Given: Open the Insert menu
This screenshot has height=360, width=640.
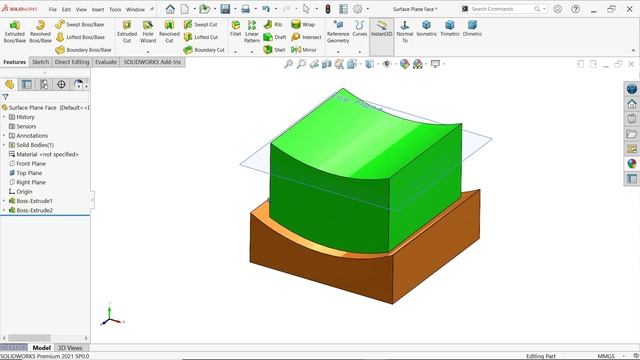Looking at the screenshot, I should tap(98, 9).
